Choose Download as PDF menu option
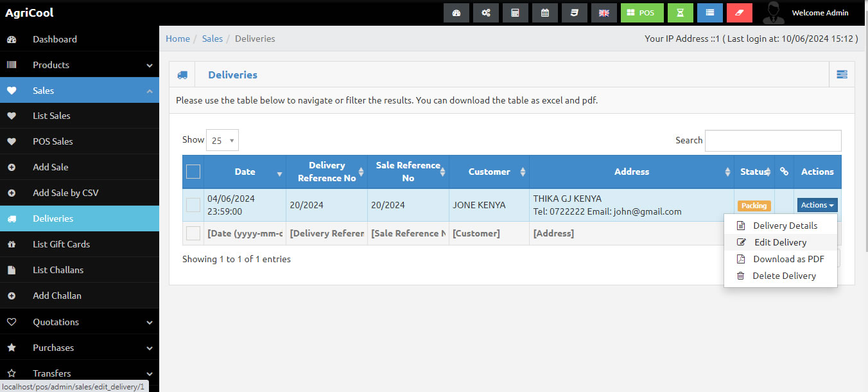This screenshot has height=392, width=868. click(788, 259)
